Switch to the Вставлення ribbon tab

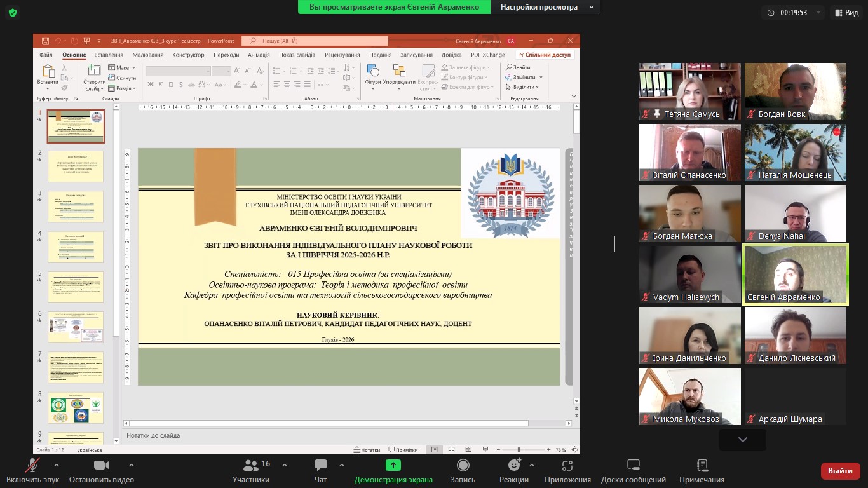pyautogui.click(x=109, y=55)
